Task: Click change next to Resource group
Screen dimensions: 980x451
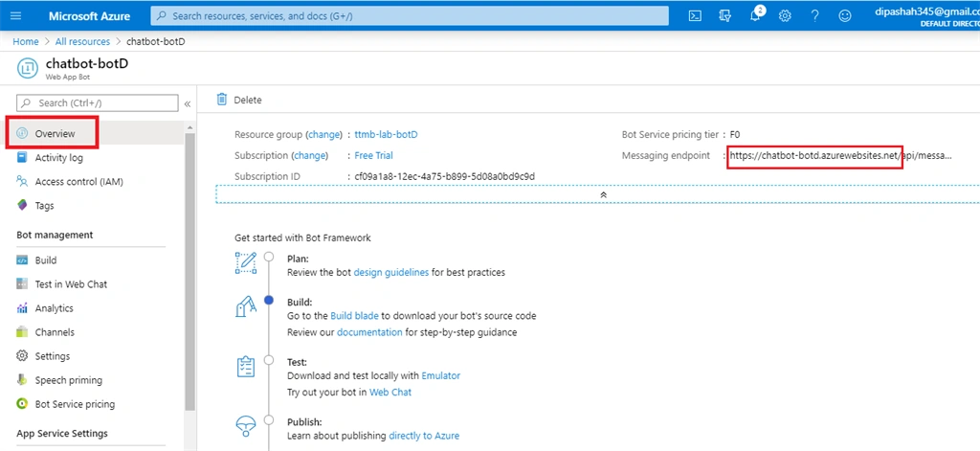Action: coord(323,134)
